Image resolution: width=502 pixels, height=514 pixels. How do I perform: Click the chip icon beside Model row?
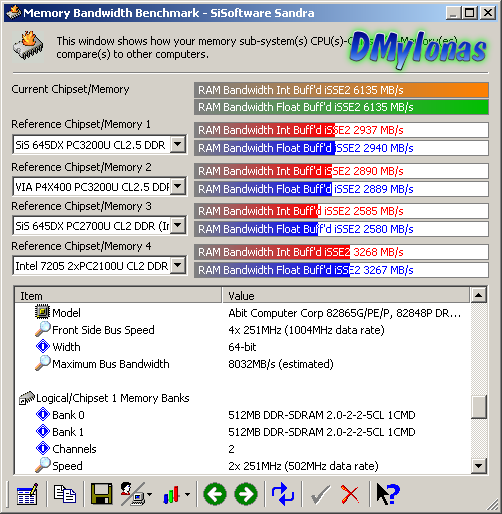click(42, 312)
